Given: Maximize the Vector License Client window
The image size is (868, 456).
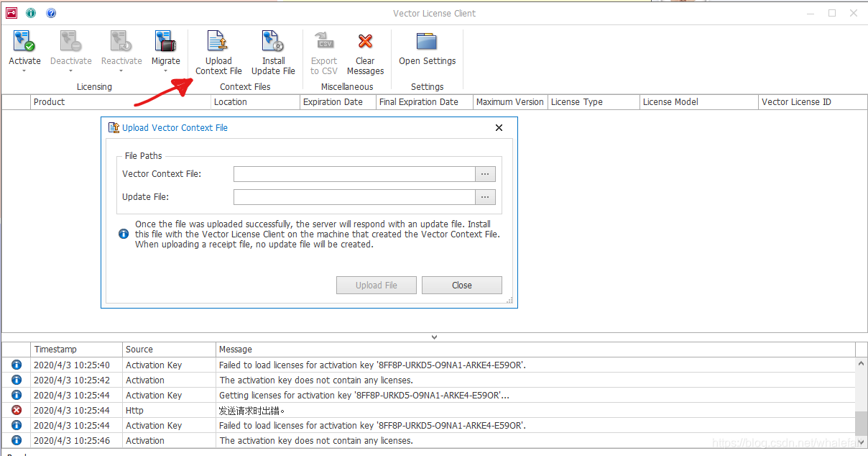Looking at the screenshot, I should [x=832, y=13].
